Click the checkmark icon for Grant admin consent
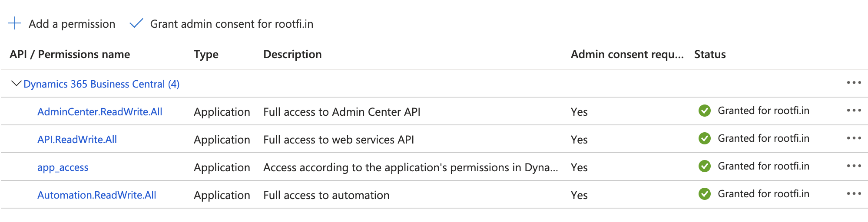Image resolution: width=868 pixels, height=222 pixels. tap(136, 23)
